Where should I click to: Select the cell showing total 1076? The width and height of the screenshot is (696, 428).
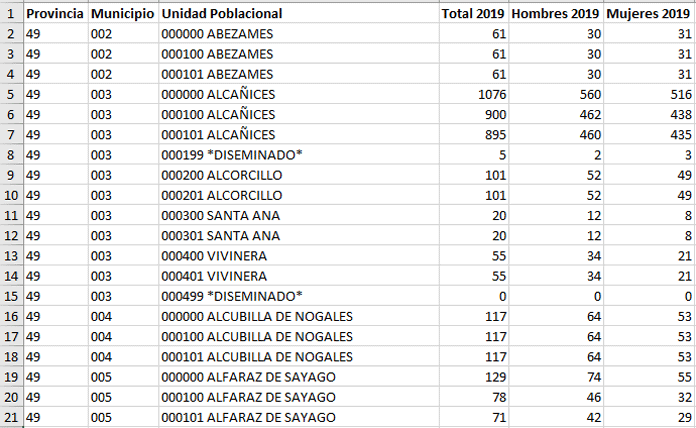474,94
